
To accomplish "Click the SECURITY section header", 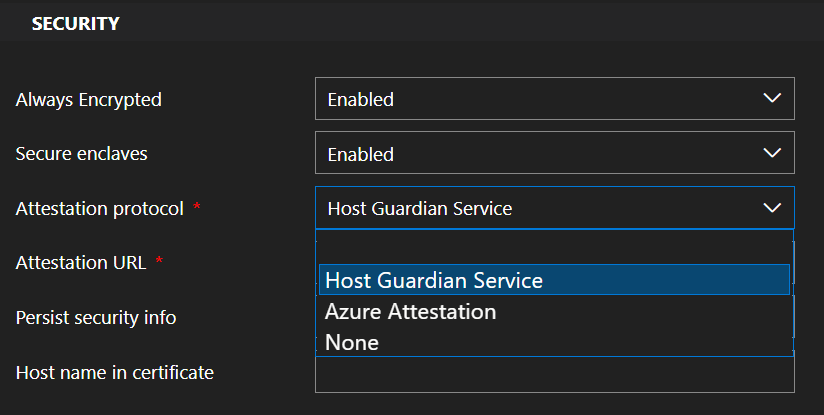I will pos(75,23).
